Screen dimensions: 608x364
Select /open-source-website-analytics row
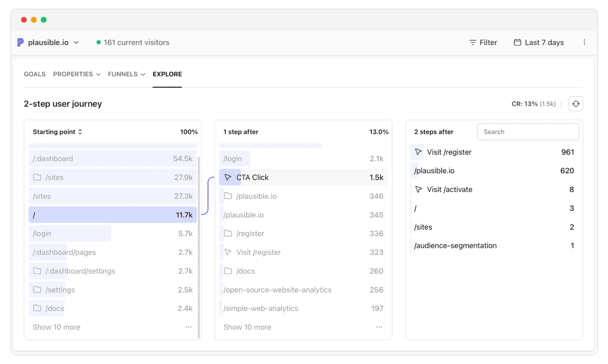tap(304, 289)
